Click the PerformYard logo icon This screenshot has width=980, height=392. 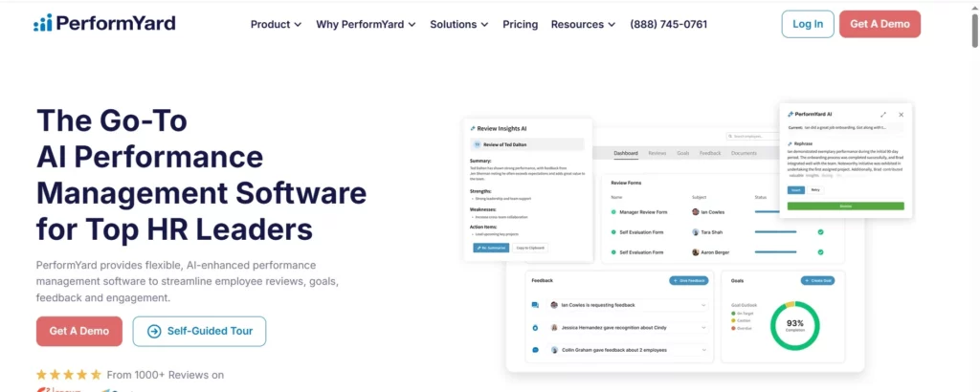(x=43, y=23)
